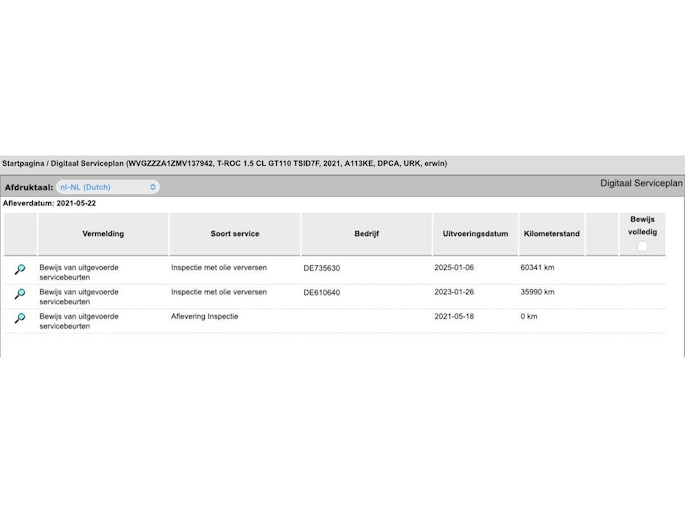Click the 0 km mileage cell
The image size is (685, 513).
point(529,317)
